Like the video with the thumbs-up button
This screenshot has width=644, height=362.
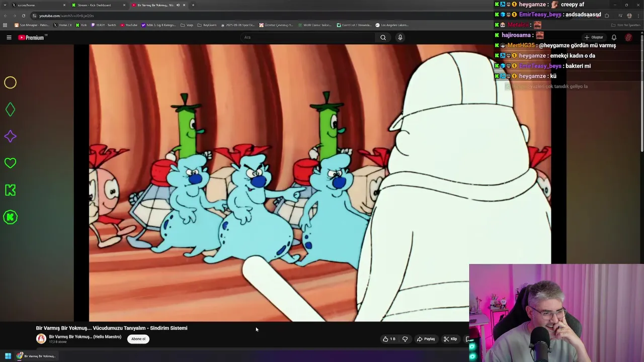coord(389,339)
